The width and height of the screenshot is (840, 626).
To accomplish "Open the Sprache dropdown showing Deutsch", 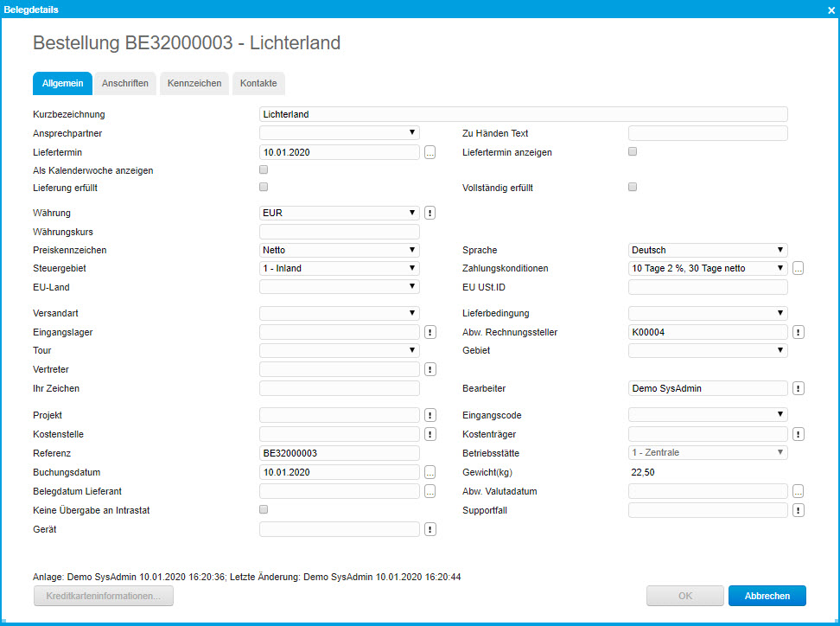I will [708, 250].
